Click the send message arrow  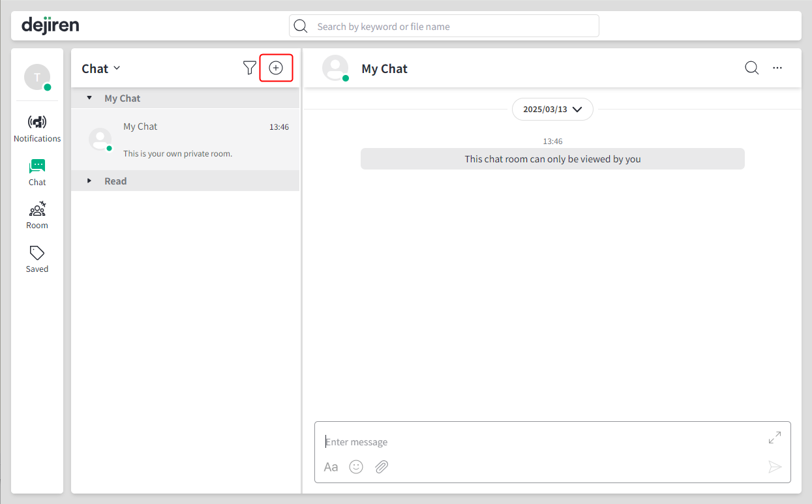(x=775, y=467)
